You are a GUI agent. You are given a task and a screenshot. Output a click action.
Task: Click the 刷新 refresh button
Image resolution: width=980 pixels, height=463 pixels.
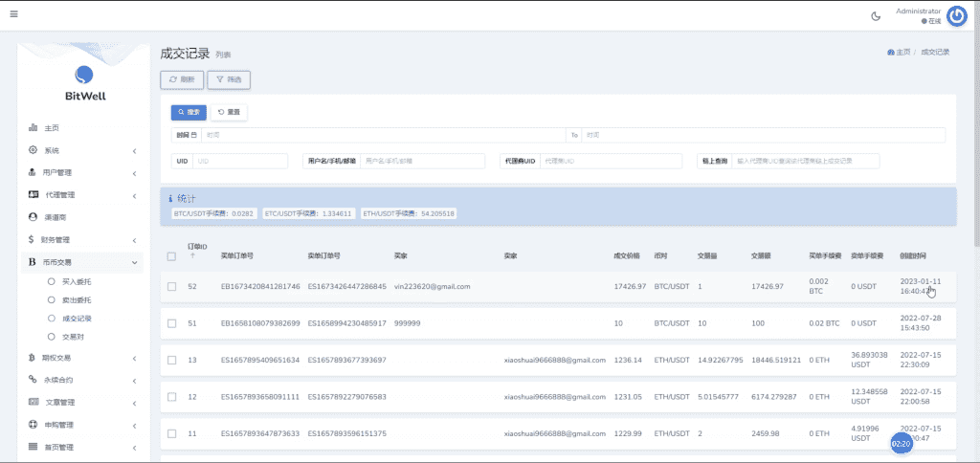coord(182,80)
